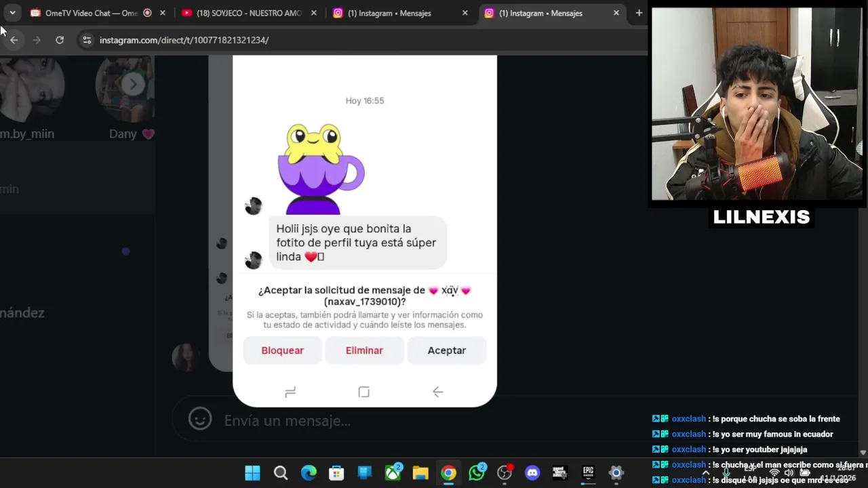The width and height of the screenshot is (868, 488).
Task: Reload the Instagram page
Action: (60, 40)
